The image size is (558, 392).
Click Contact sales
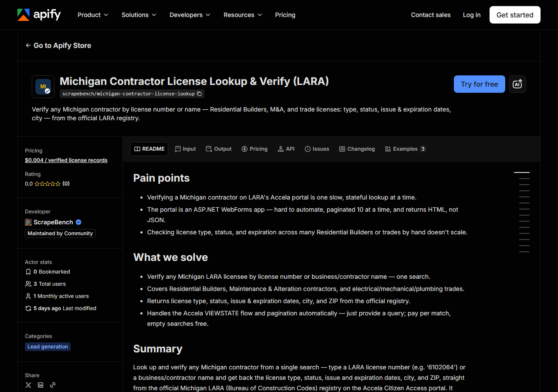[431, 15]
